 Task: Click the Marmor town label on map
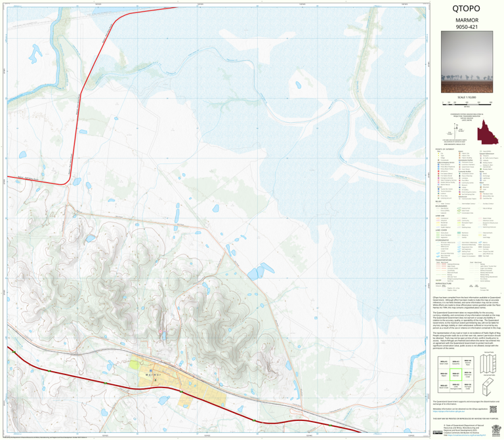click(x=153, y=375)
